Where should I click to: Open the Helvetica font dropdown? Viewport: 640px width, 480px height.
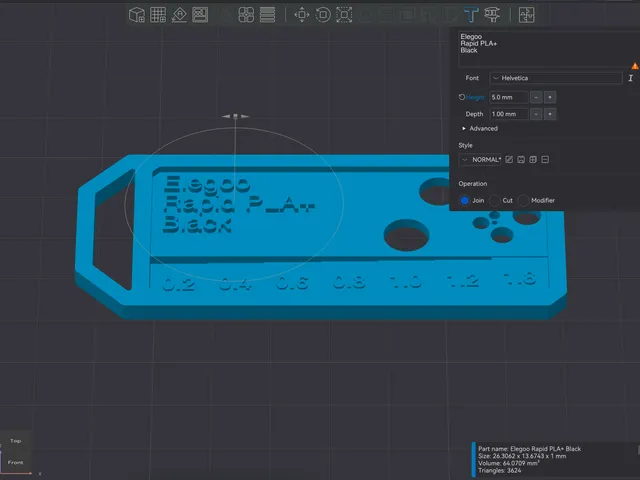pos(556,78)
